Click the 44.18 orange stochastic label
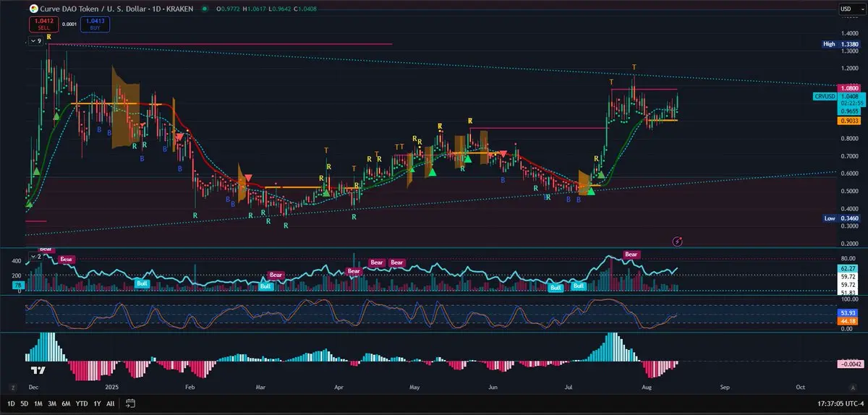Image resolution: width=868 pixels, height=415 pixels. click(x=848, y=320)
